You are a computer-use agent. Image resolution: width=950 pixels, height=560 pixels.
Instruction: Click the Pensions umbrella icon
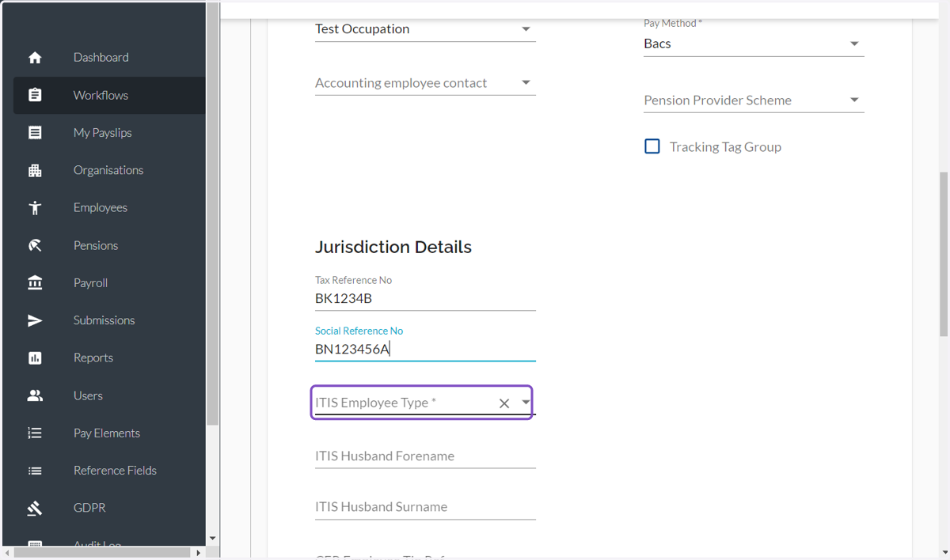tap(35, 245)
